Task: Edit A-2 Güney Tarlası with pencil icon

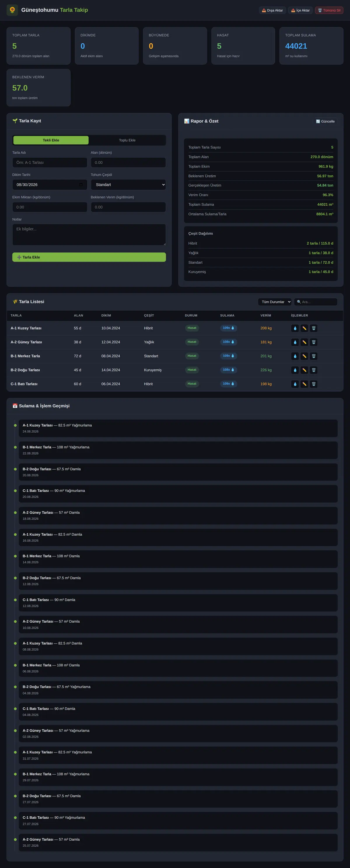Action: (304, 342)
